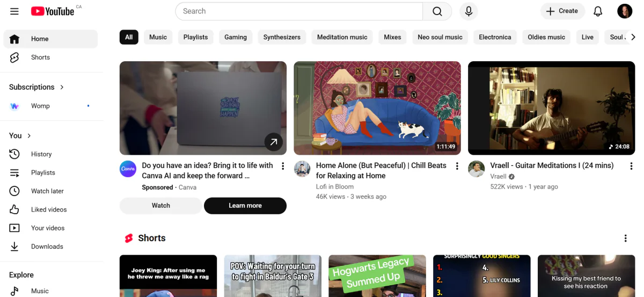
Task: Open the hamburger guide menu
Action: pos(14,11)
